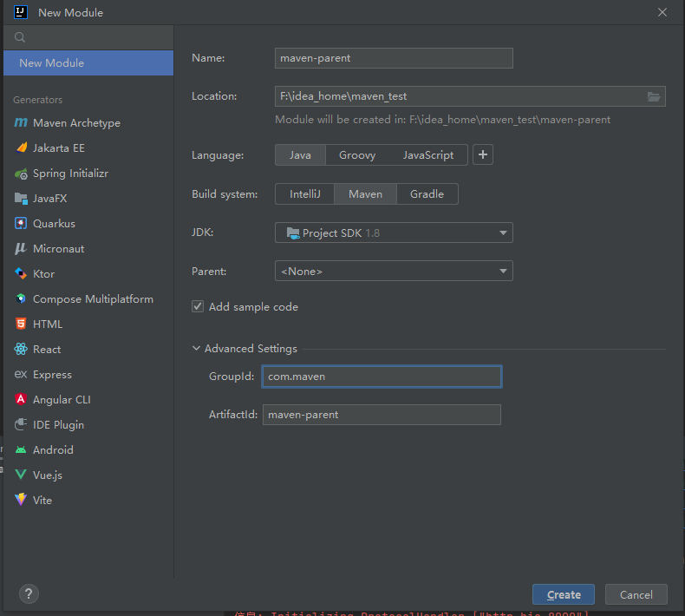Select the Ktor generator icon
This screenshot has height=616, width=685.
21,273
